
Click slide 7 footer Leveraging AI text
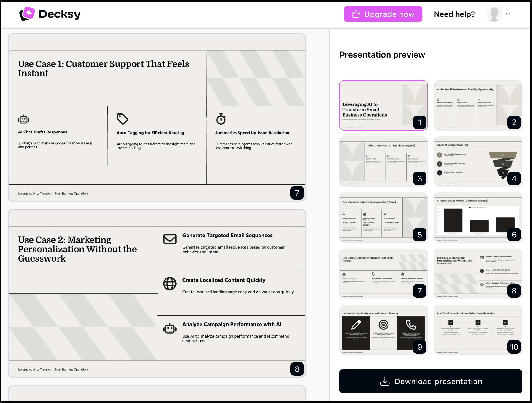(x=53, y=193)
